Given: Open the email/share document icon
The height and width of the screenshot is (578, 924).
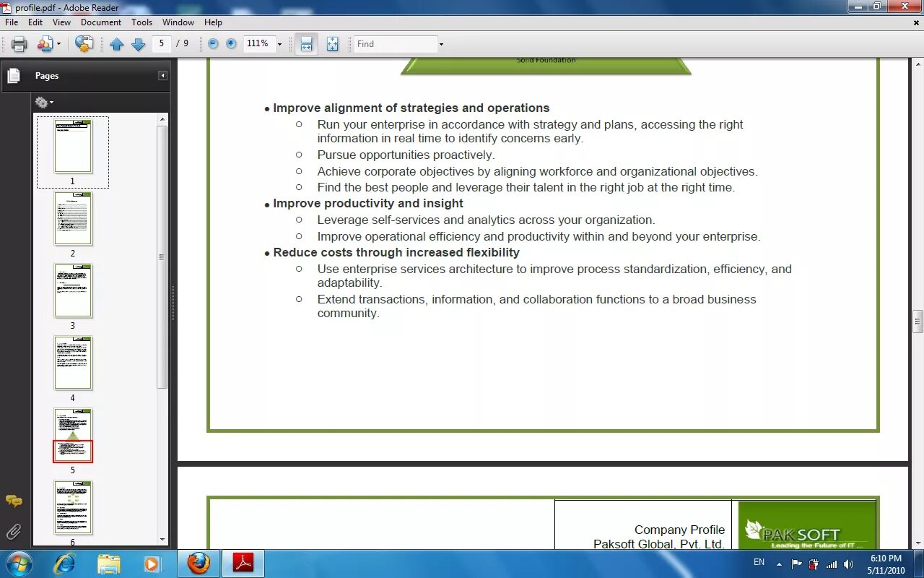Looking at the screenshot, I should pyautogui.click(x=45, y=44).
